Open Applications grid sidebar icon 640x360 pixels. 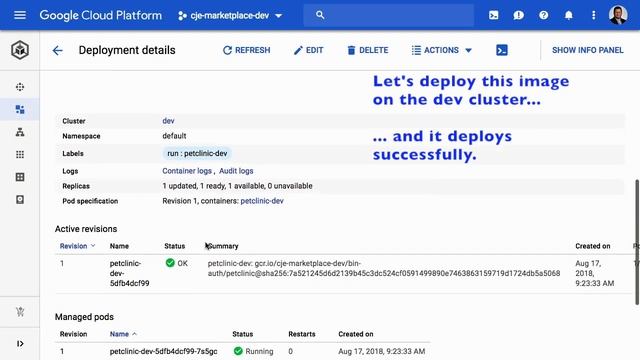pos(20,154)
